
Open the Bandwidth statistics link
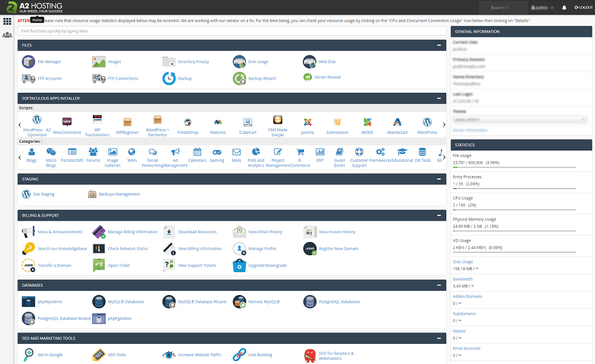pos(462,279)
